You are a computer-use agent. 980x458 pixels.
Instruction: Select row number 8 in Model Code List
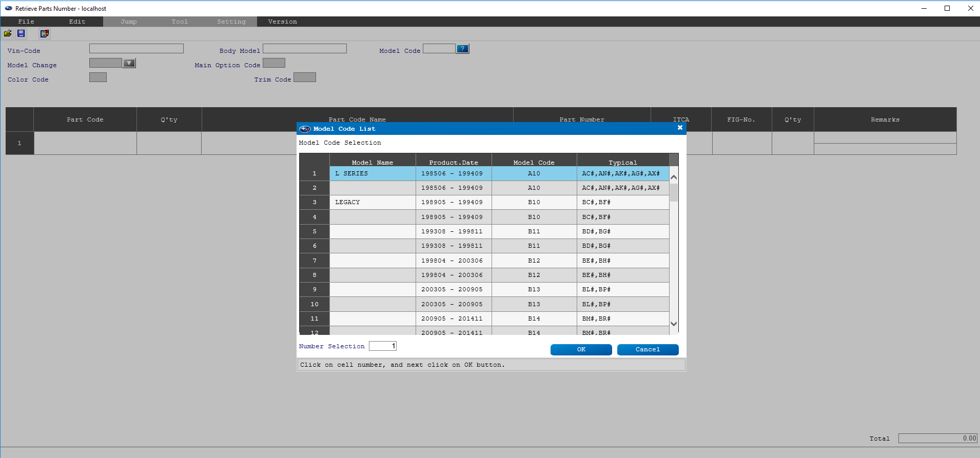pyautogui.click(x=315, y=275)
